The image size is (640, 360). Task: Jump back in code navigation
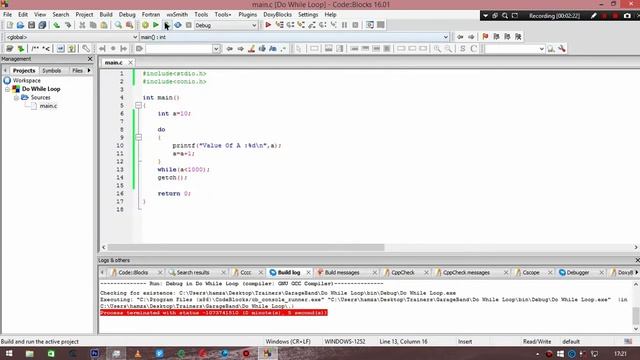(460, 37)
